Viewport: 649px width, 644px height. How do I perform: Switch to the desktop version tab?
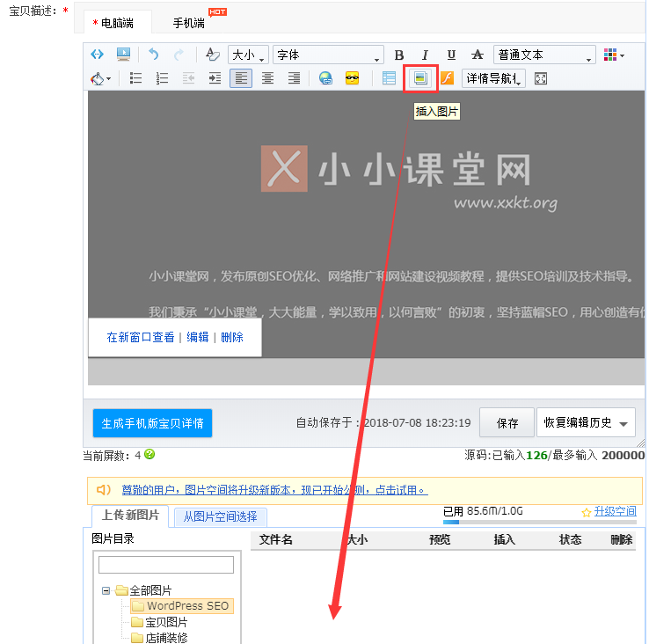pyautogui.click(x=117, y=23)
